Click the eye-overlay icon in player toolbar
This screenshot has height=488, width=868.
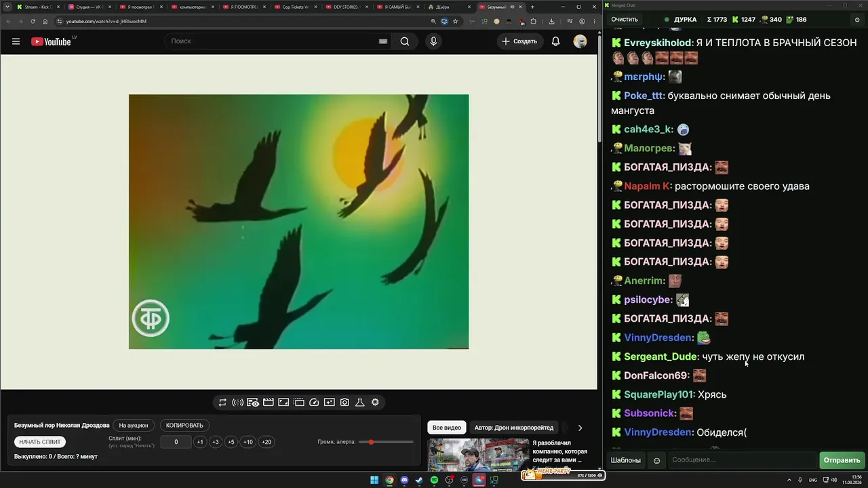point(253,403)
